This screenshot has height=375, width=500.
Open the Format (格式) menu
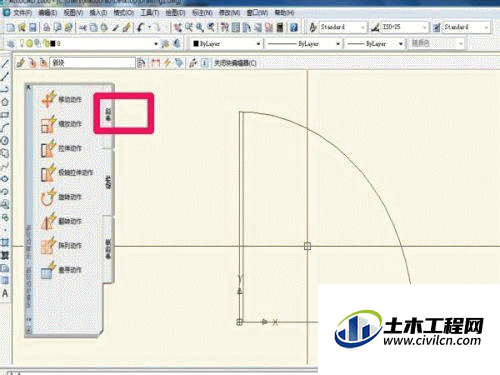[x=124, y=13]
